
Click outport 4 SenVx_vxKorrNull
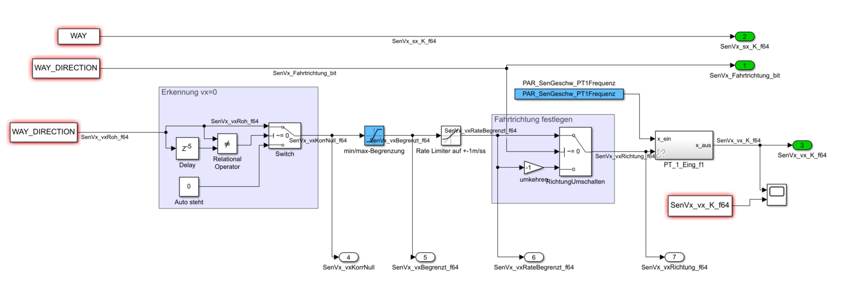tap(348, 257)
